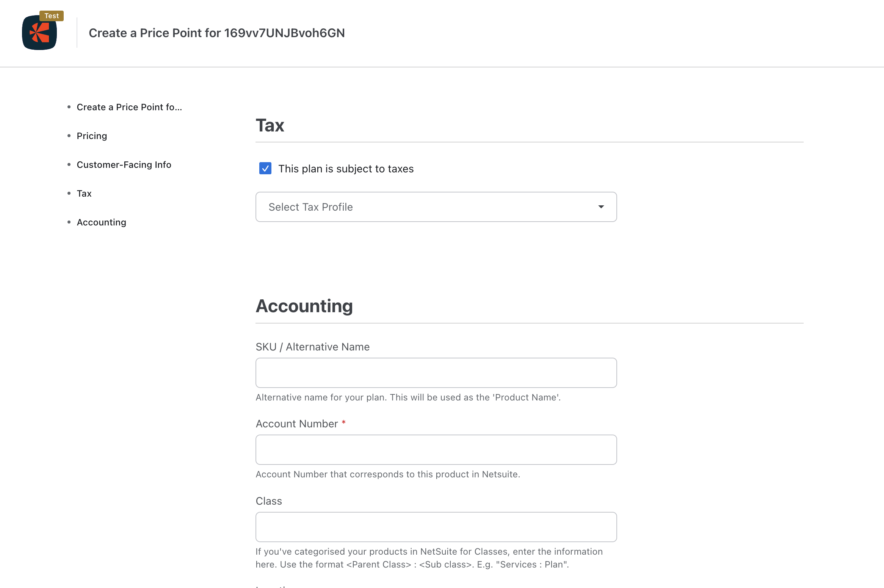Click the Class text field
Screen dimensions: 884x588
(x=436, y=527)
